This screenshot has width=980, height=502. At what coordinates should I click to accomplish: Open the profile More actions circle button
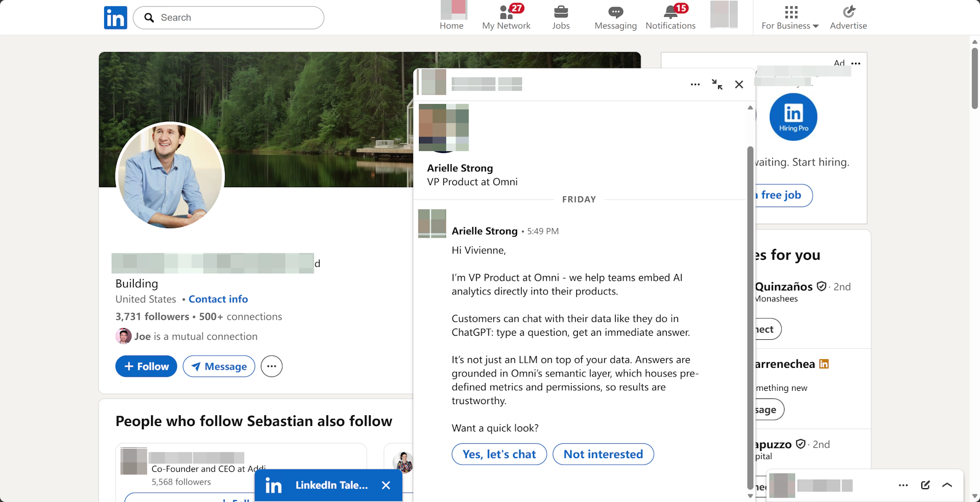pos(272,366)
